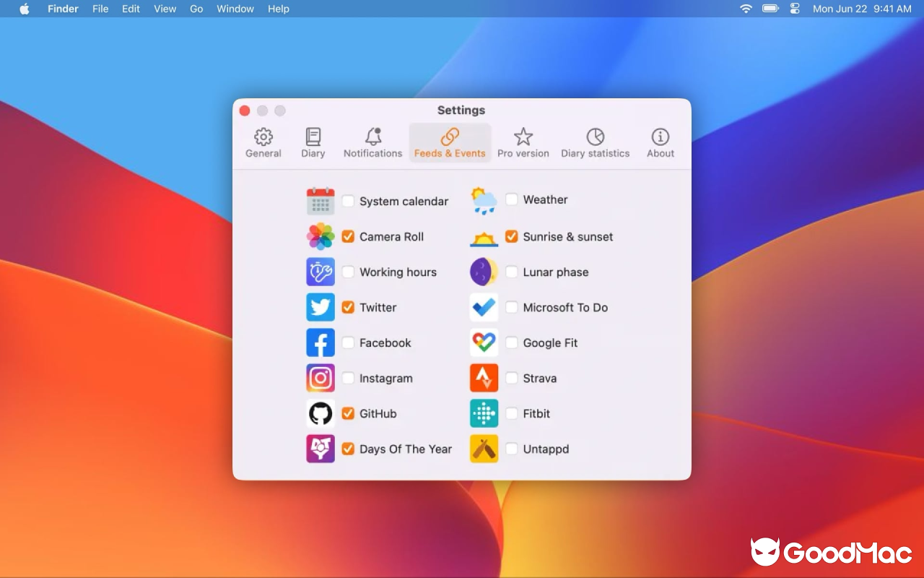924x578 pixels.
Task: Click the Facebook logo icon
Action: pyautogui.click(x=321, y=342)
